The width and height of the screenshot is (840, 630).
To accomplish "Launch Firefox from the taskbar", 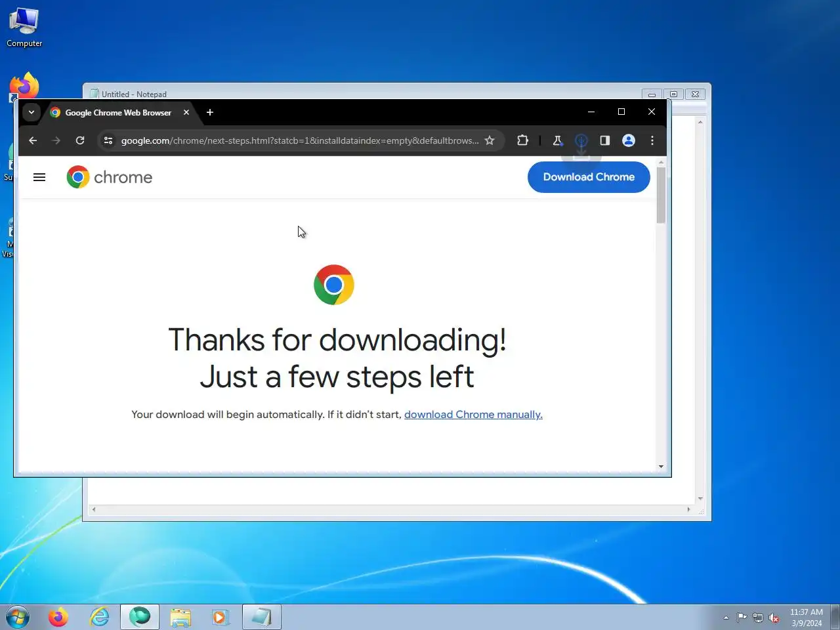I will coord(58,617).
